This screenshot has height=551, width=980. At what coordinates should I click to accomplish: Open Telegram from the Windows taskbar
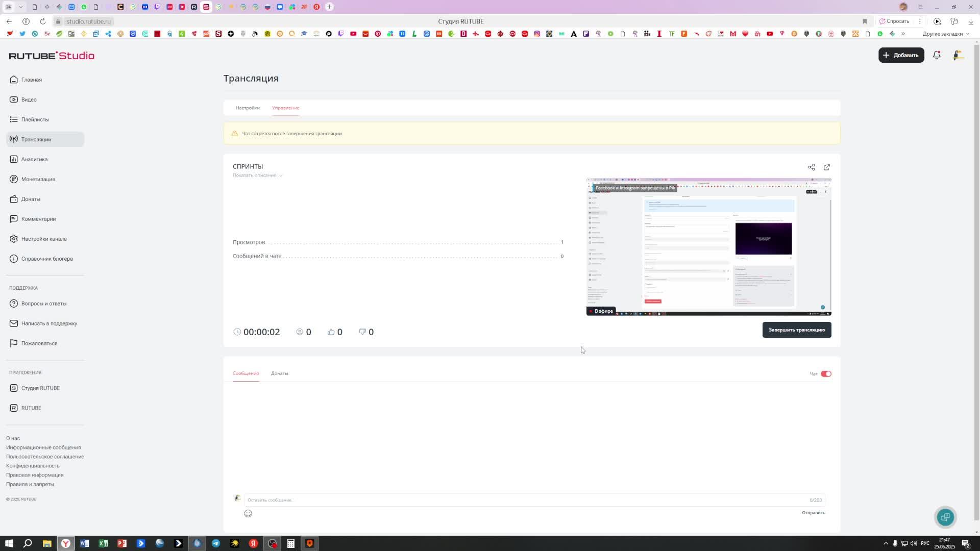pyautogui.click(x=216, y=543)
